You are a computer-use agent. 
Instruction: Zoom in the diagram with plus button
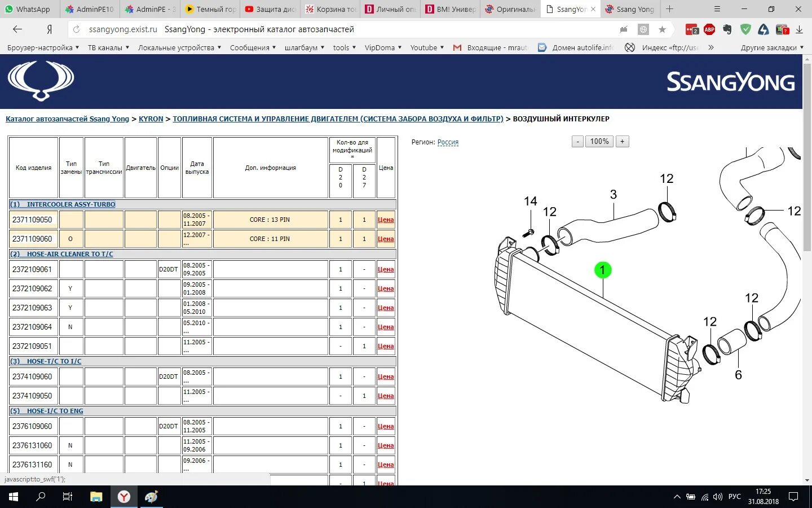[623, 142]
